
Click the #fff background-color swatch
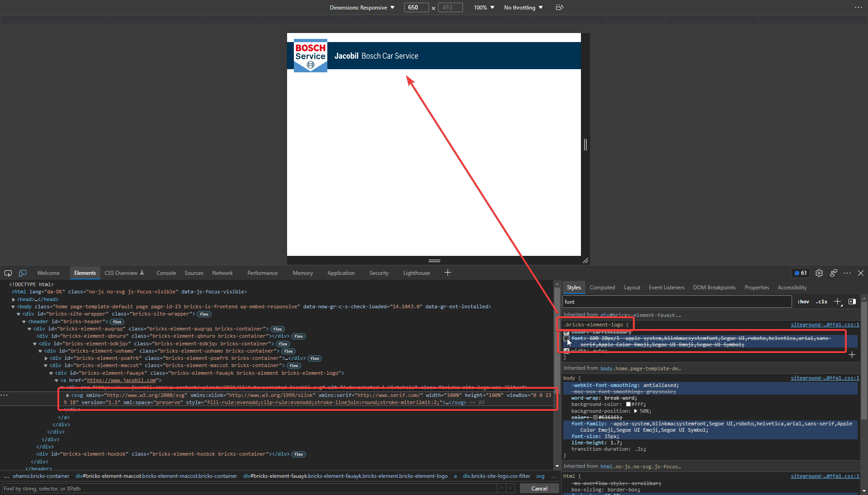[x=628, y=405]
